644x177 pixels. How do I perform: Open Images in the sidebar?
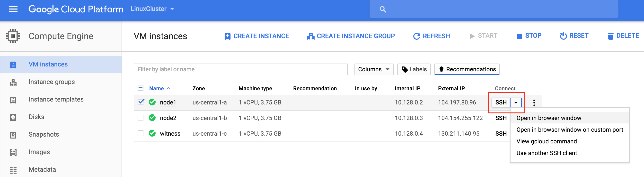pyautogui.click(x=39, y=152)
